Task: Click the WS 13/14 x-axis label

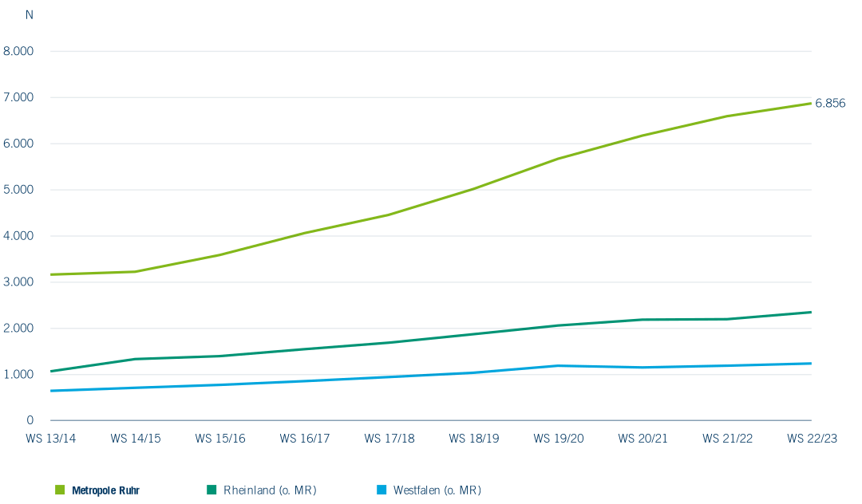Action: (50, 439)
